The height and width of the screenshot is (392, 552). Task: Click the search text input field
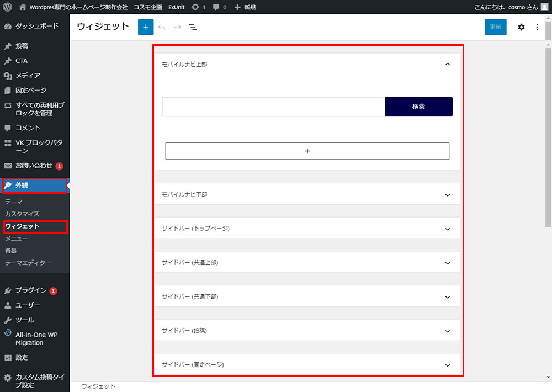click(273, 107)
